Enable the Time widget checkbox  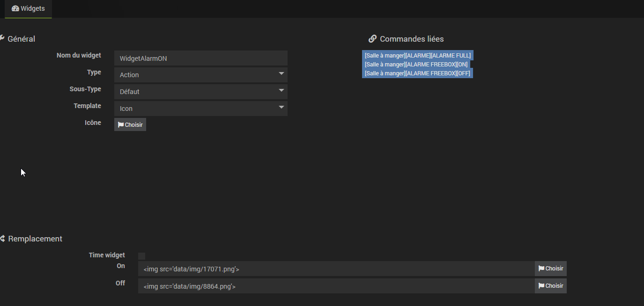[x=142, y=256]
